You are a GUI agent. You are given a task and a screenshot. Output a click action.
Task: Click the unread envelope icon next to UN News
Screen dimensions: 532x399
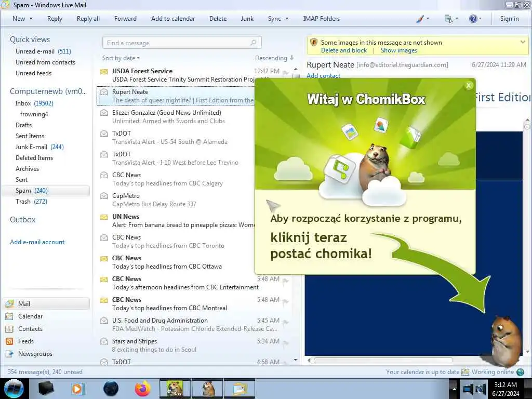104,217
